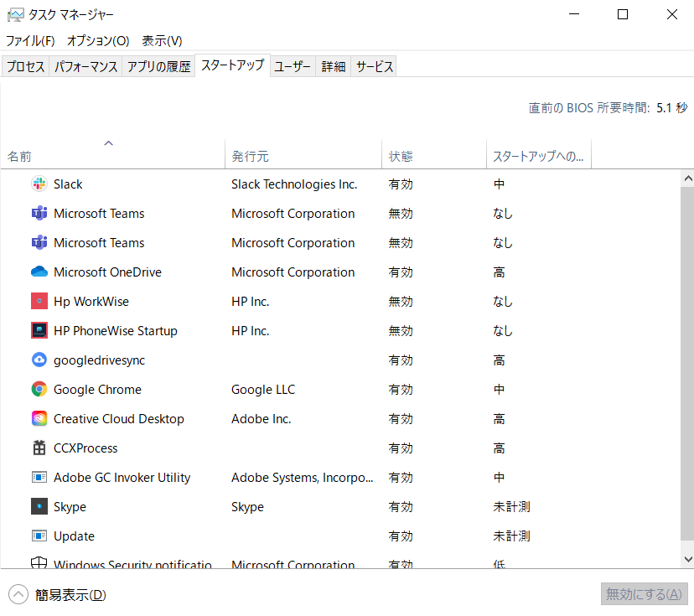Select the Adobe GC Invoker Utility text
694x616 pixels.
[122, 478]
